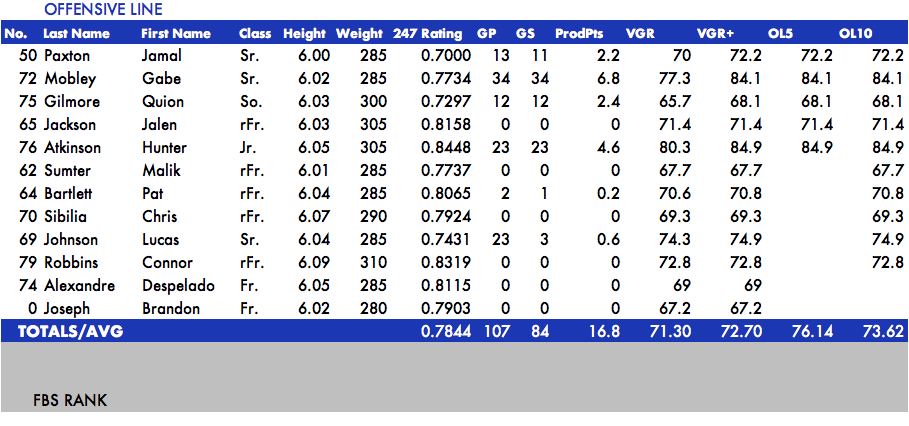Select Robbins' weight value 310
The height and width of the screenshot is (426, 909).
373,263
